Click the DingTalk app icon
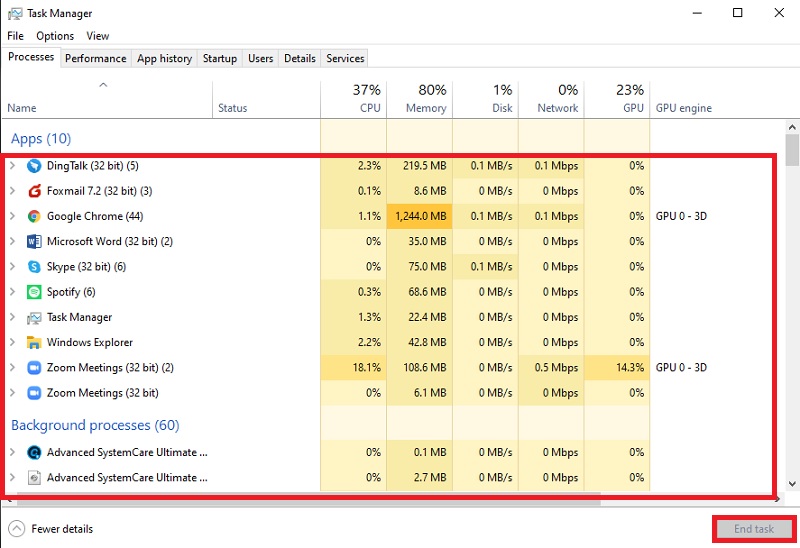The image size is (800, 548). pos(34,166)
